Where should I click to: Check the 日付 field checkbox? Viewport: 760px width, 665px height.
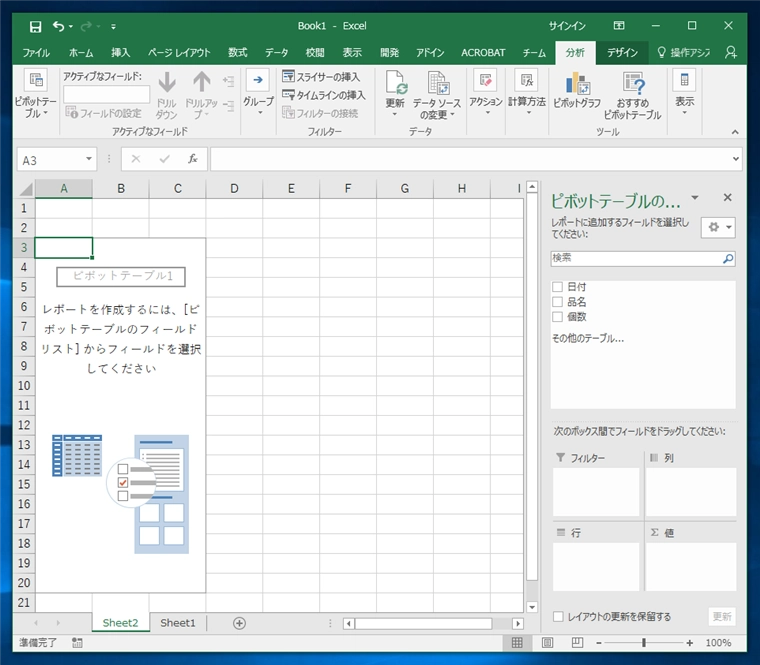[x=558, y=287]
